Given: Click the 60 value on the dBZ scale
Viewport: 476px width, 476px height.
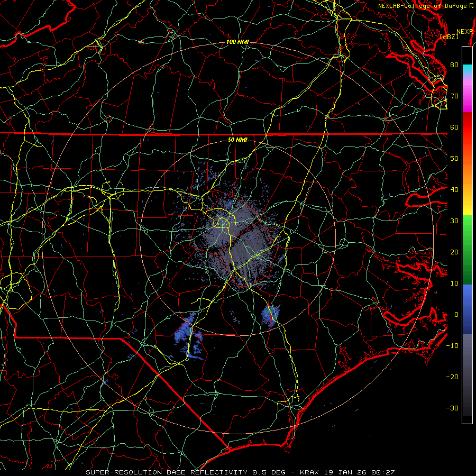Looking at the screenshot, I should [x=454, y=127].
